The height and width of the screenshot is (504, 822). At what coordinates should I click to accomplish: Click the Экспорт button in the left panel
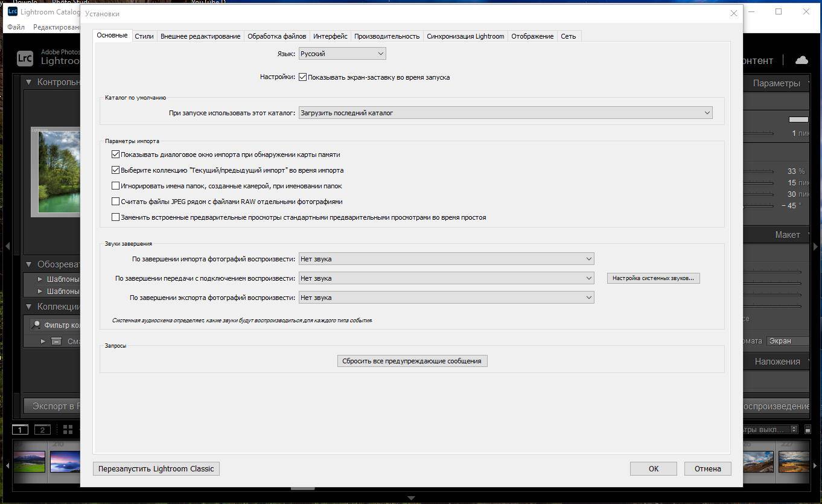point(53,406)
